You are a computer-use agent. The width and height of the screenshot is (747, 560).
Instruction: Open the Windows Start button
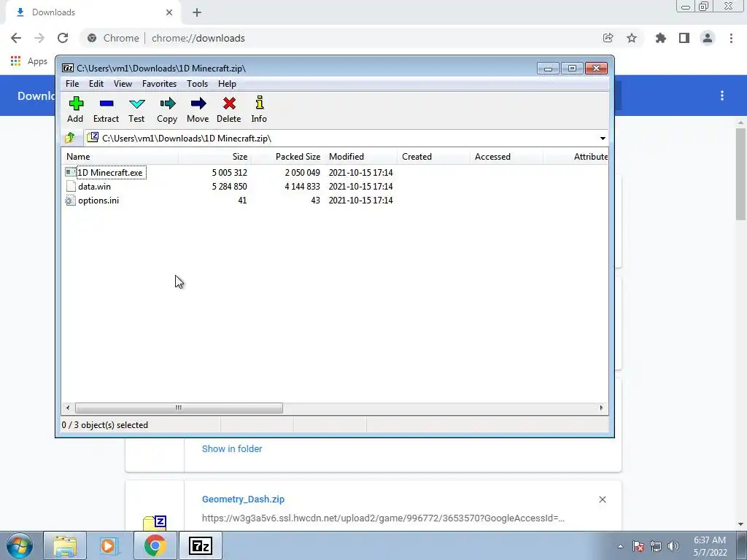[20, 545]
